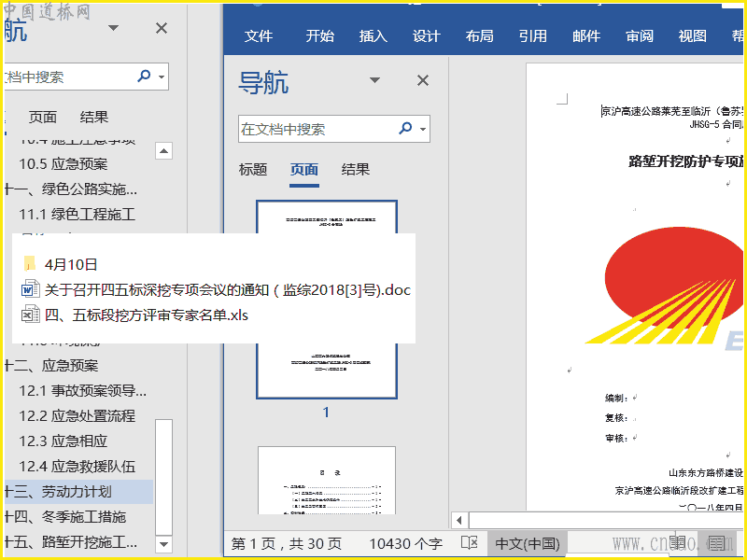The image size is (747, 560).
Task: Select heading 十二、应急预案
Action: (x=51, y=365)
